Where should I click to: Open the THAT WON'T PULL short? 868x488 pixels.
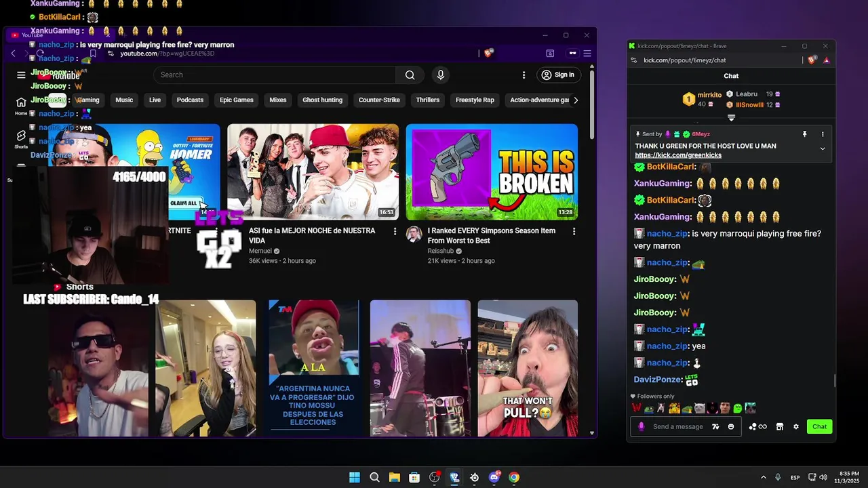pyautogui.click(x=528, y=368)
